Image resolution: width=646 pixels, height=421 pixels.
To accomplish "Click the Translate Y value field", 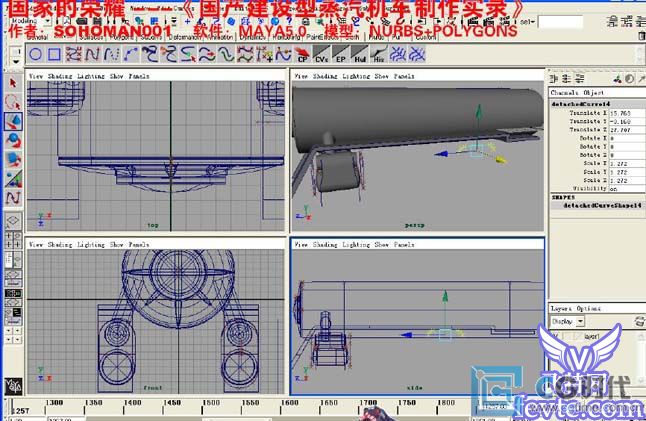I will 627,122.
